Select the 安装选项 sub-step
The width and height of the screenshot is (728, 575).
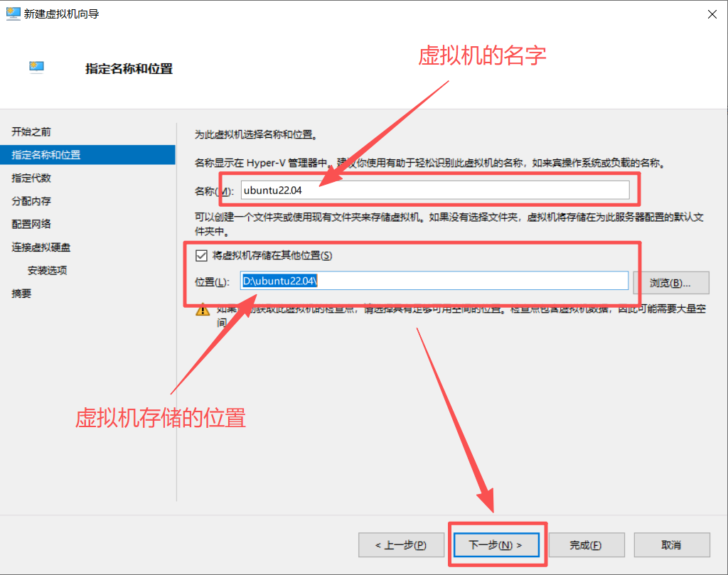point(47,271)
